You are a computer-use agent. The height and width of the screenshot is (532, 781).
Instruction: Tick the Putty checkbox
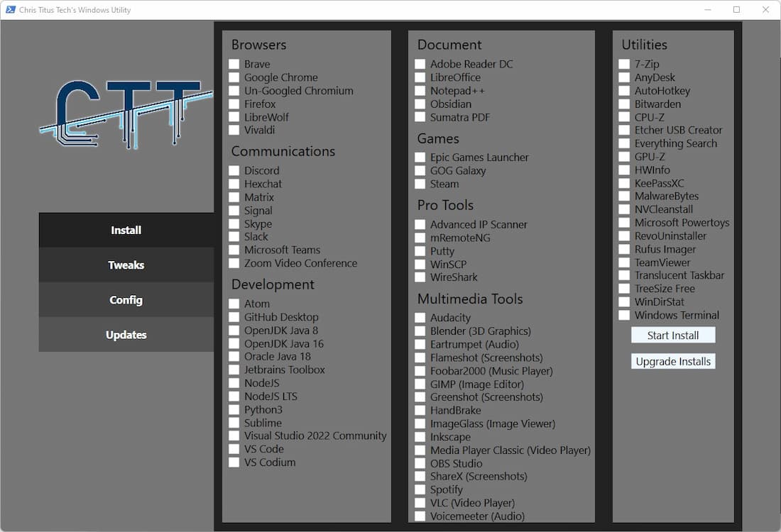click(420, 251)
